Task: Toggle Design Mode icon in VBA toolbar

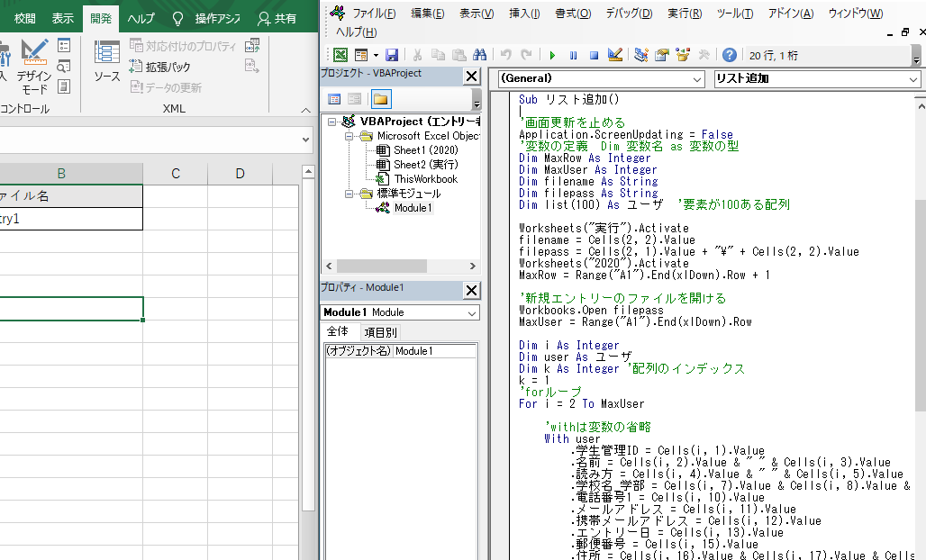Action: (x=614, y=55)
